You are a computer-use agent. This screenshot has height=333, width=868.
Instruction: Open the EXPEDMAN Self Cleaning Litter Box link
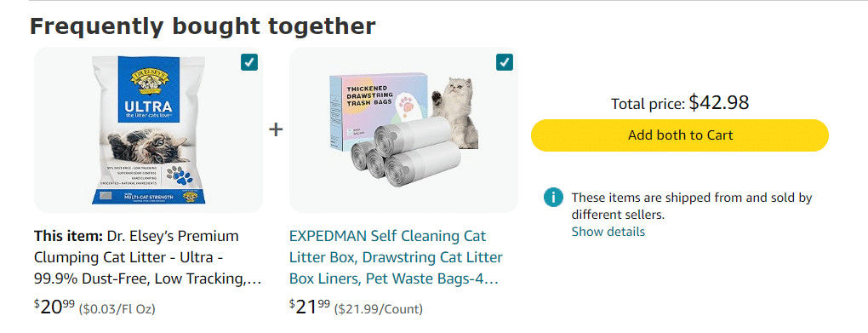click(396, 258)
